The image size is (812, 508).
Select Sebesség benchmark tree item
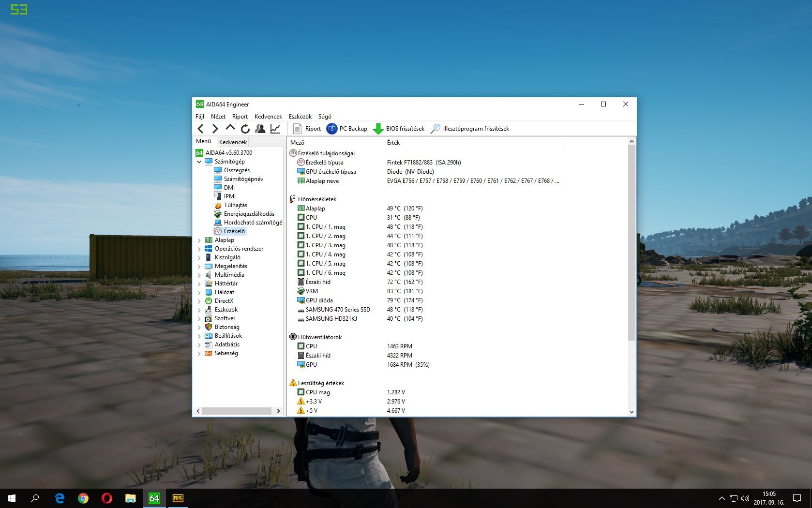click(x=222, y=353)
